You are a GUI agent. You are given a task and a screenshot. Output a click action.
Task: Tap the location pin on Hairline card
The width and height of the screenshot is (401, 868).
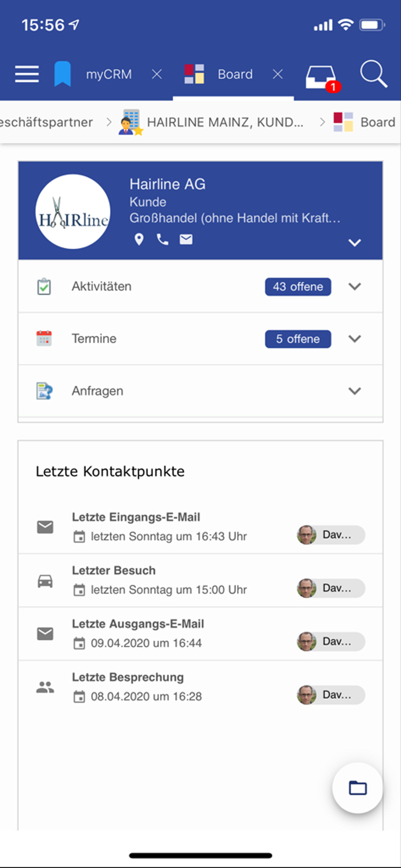tap(139, 239)
